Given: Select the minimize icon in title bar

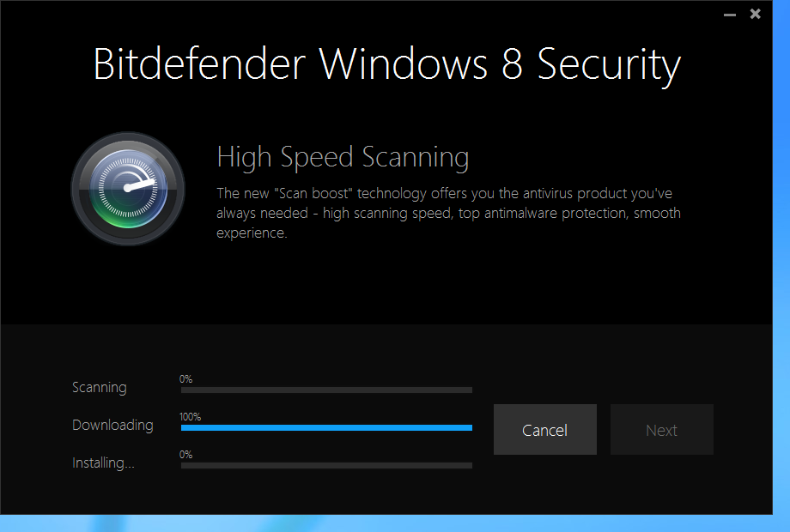Looking at the screenshot, I should pos(729,14).
